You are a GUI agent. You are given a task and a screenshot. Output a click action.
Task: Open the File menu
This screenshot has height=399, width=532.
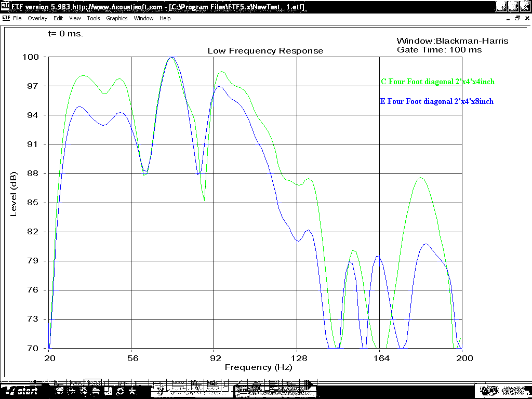[x=17, y=18]
